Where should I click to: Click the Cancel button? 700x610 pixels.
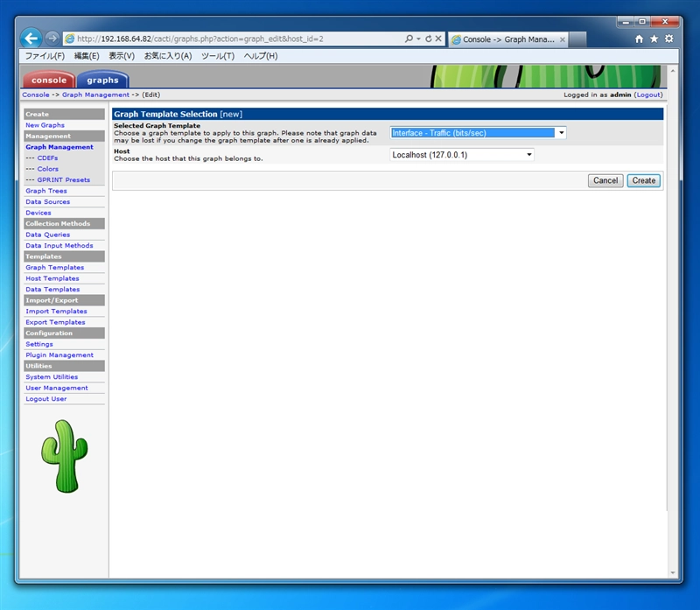point(605,180)
